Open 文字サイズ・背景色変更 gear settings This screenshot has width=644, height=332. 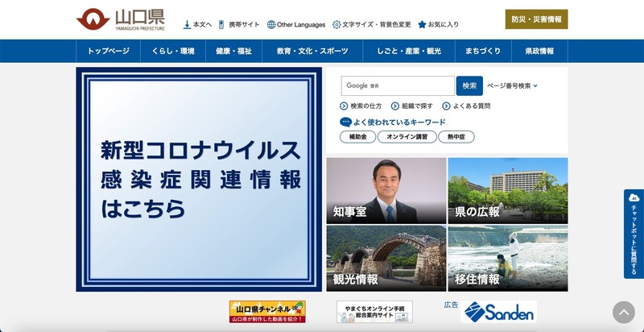coord(336,24)
